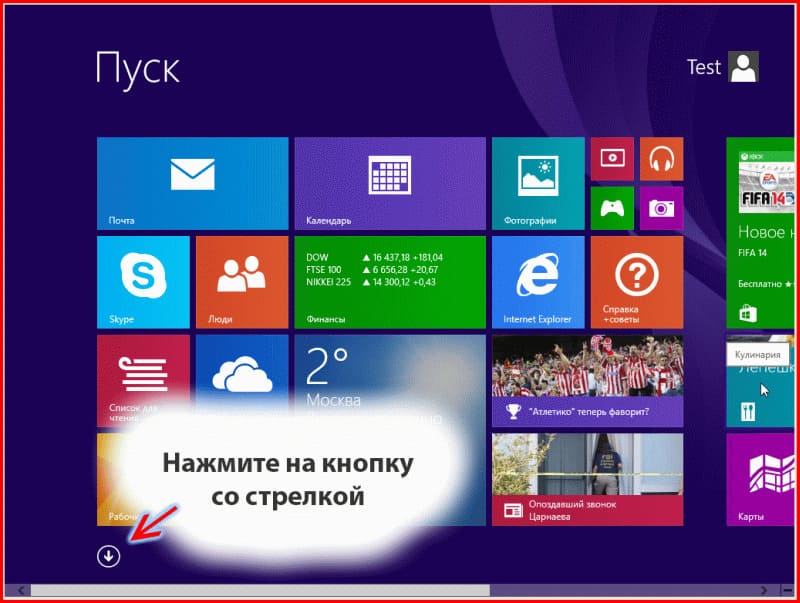Launch the Music headphones tile
The height and width of the screenshot is (603, 800).
tap(661, 159)
